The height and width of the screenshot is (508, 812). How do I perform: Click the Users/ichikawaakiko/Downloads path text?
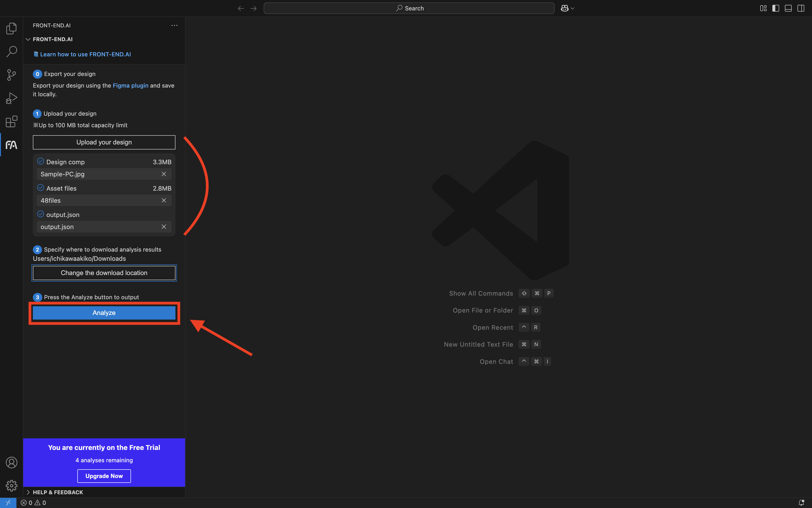coord(80,259)
